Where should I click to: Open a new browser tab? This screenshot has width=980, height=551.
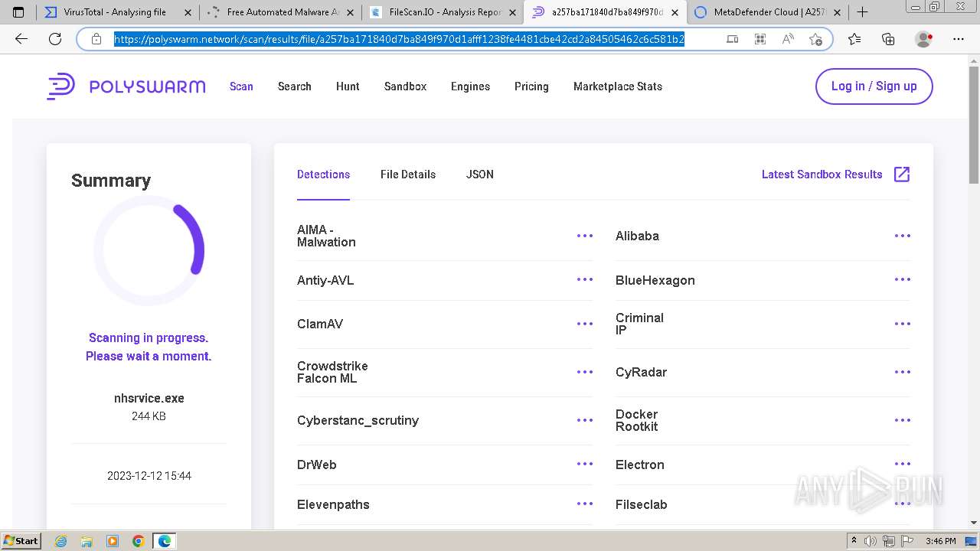click(862, 12)
